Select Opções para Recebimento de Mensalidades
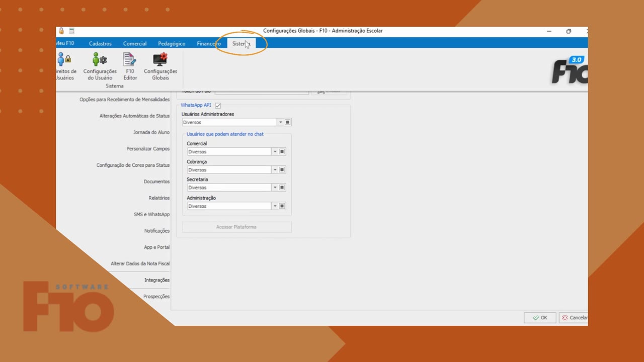 coord(124,100)
